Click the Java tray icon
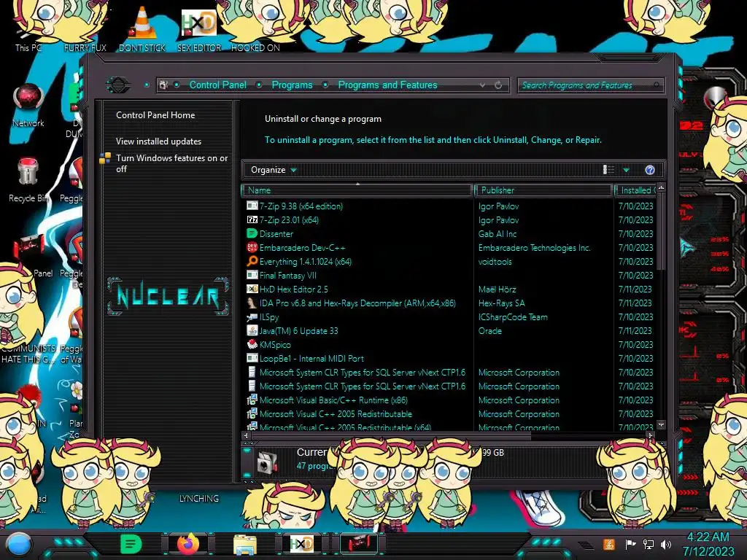Screen dimensions: 747x560 [x=609, y=544]
